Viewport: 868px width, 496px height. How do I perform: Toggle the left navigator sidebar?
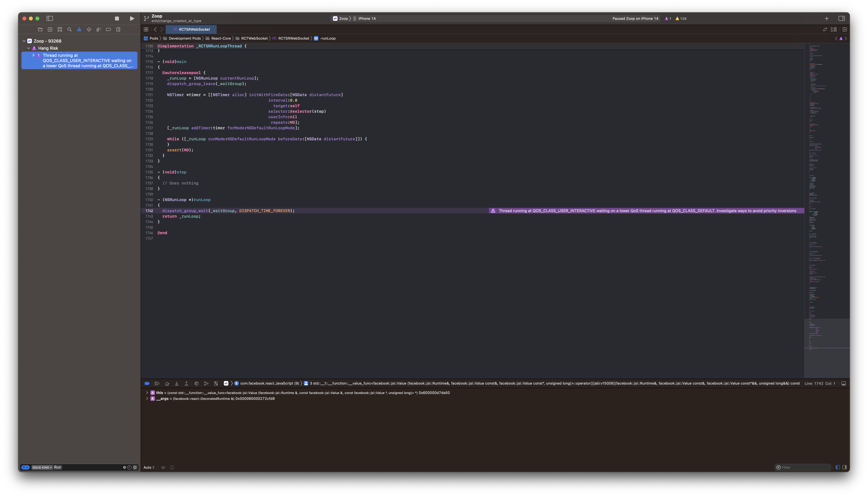(50, 18)
